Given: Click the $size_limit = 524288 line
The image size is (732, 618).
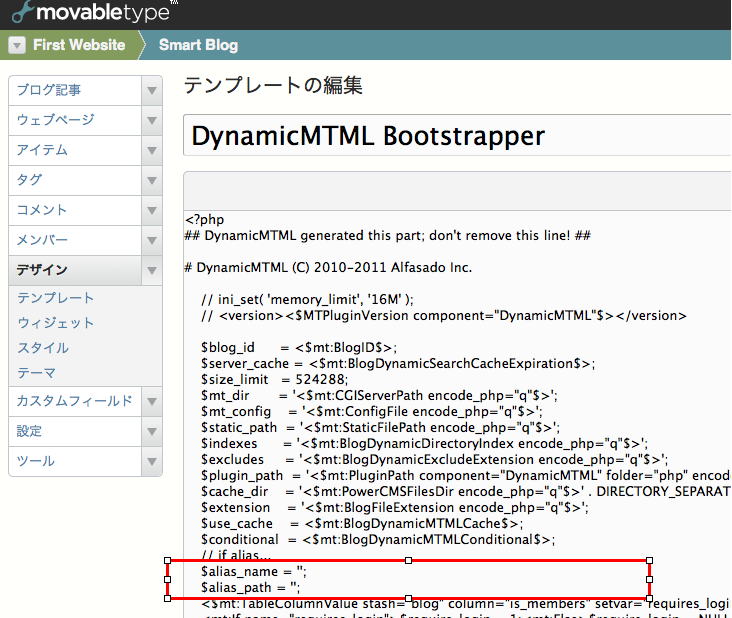Looking at the screenshot, I should point(274,379).
